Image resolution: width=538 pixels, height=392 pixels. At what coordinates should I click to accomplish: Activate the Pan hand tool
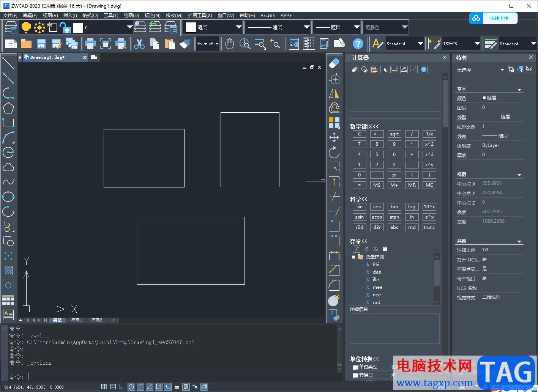pyautogui.click(x=229, y=44)
